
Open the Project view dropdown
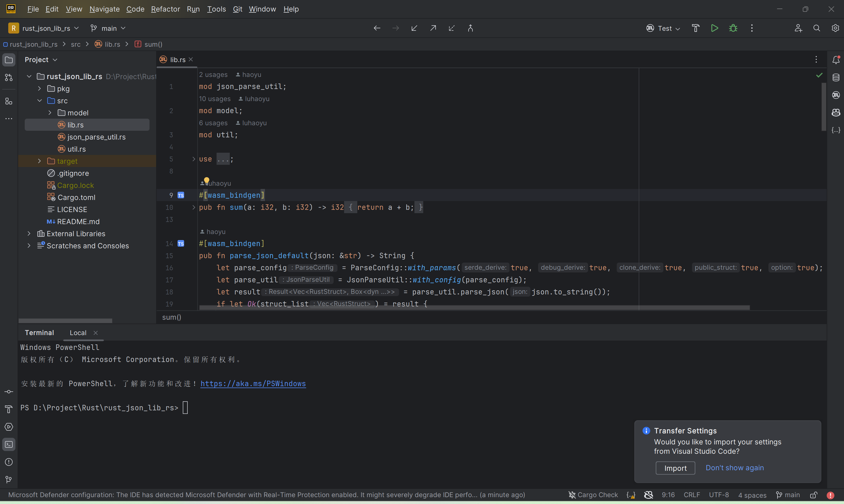[41, 60]
